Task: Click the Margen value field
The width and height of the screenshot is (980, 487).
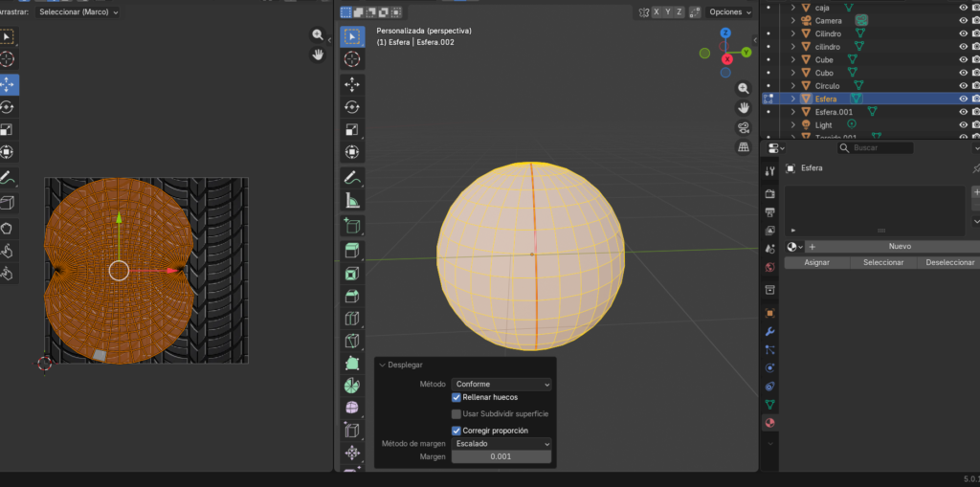Action: click(501, 457)
